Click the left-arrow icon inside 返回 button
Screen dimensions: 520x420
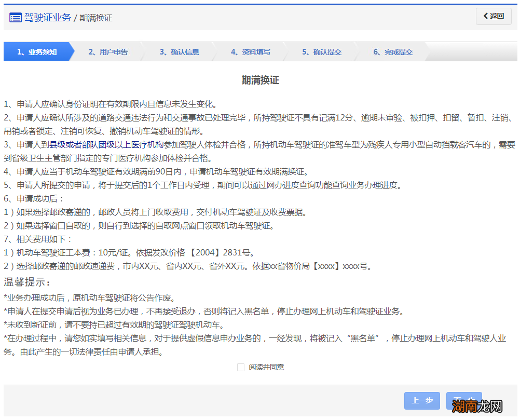click(x=487, y=17)
